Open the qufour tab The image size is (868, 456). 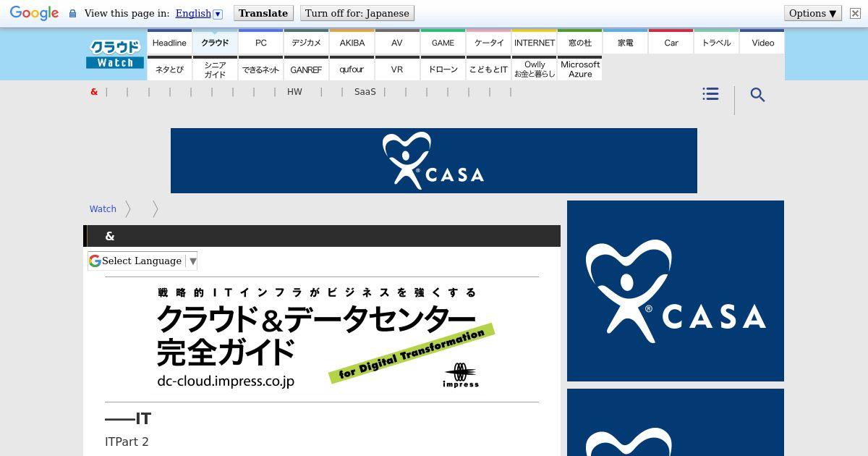point(352,69)
